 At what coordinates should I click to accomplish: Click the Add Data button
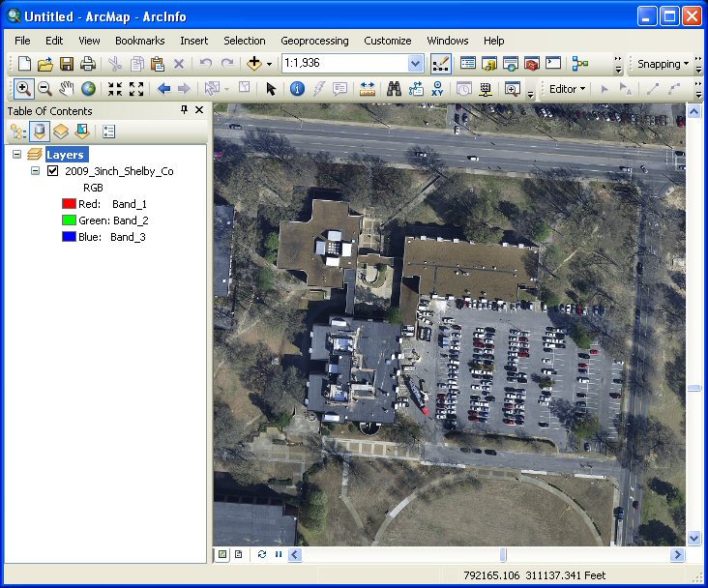tap(254, 64)
